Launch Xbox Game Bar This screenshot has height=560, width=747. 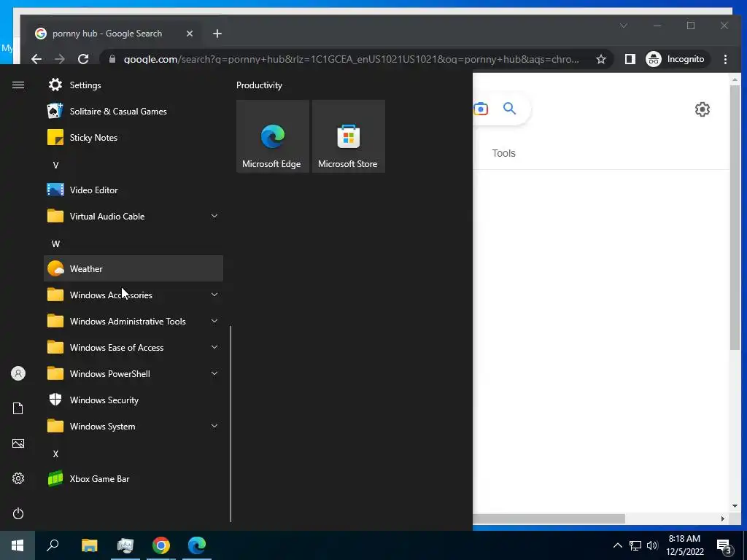click(133, 478)
